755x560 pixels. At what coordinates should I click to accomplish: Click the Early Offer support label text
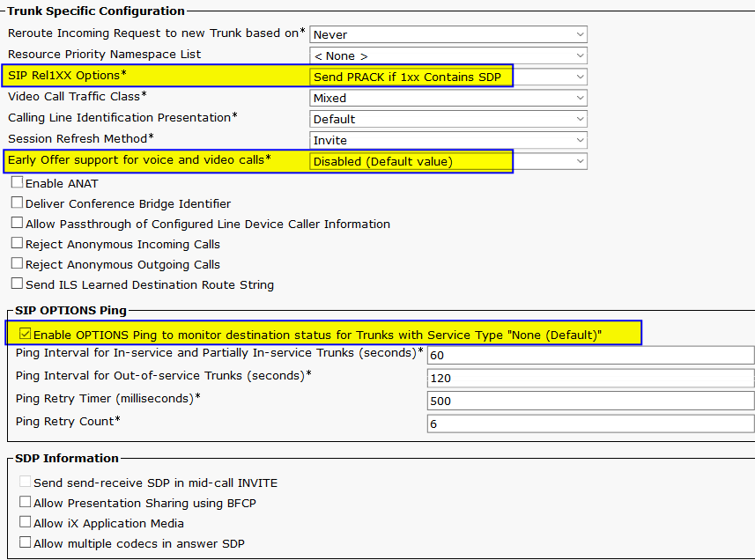139,160
